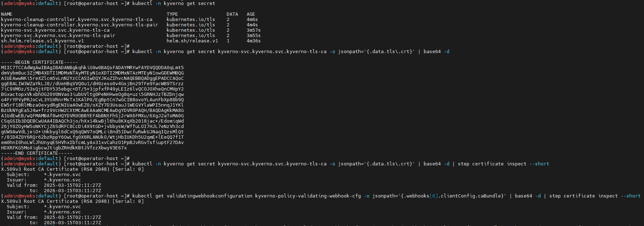Click the AGE column header

click(x=251, y=14)
